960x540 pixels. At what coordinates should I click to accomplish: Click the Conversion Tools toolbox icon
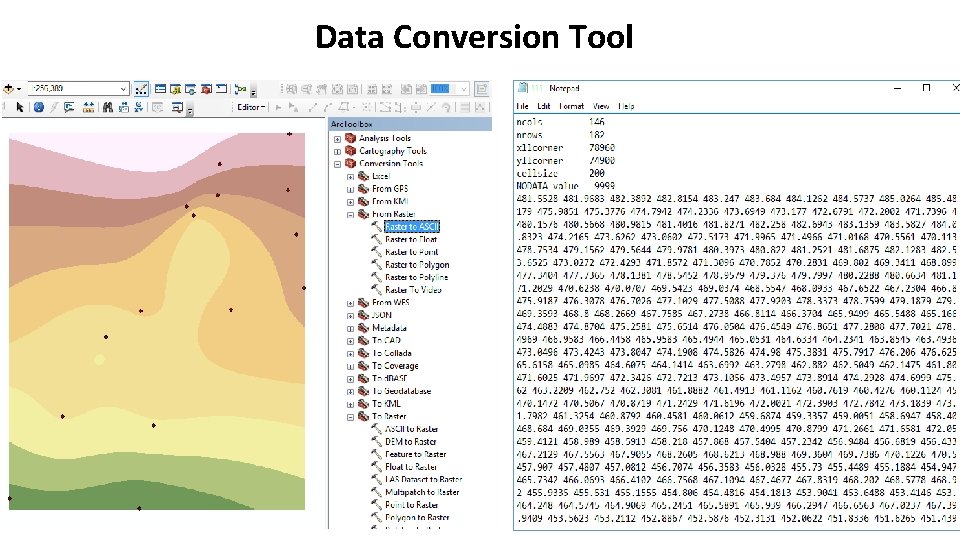tap(351, 163)
